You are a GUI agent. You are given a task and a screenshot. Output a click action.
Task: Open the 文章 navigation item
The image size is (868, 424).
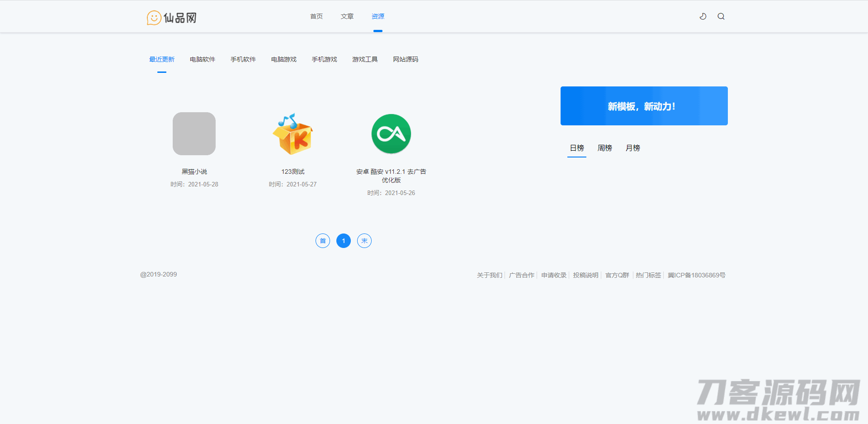coord(347,16)
